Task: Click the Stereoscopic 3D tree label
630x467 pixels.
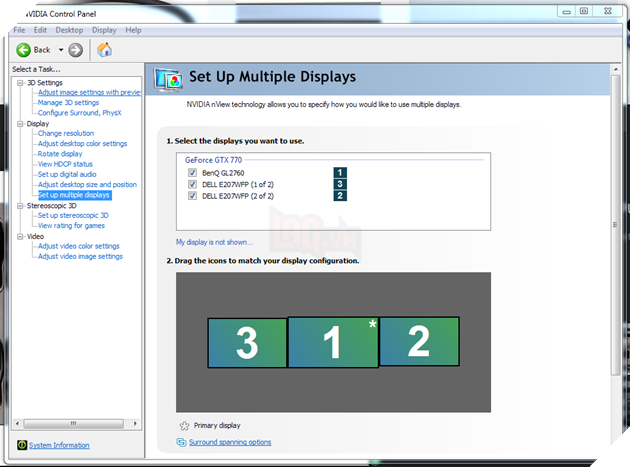Action: (x=51, y=206)
